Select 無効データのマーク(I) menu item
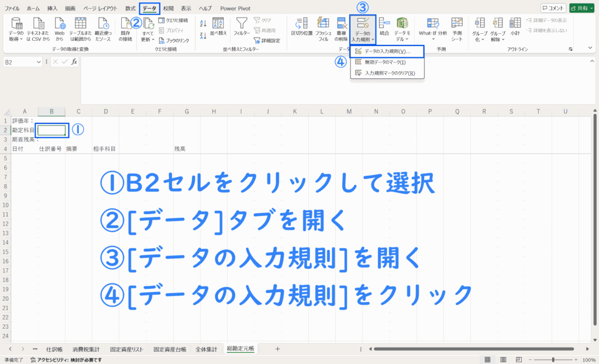The width and height of the screenshot is (599, 364). [x=387, y=62]
